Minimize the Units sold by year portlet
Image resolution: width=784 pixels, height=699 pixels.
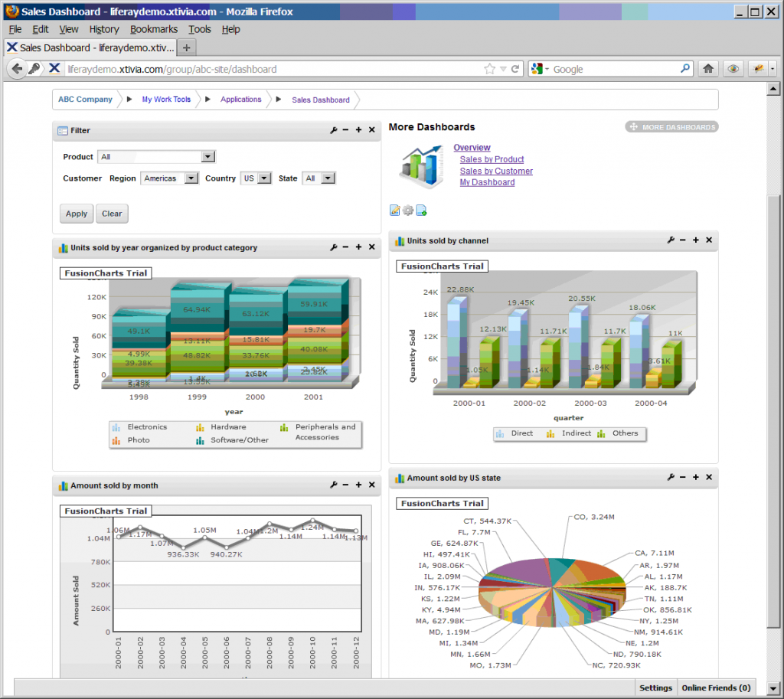coord(346,247)
